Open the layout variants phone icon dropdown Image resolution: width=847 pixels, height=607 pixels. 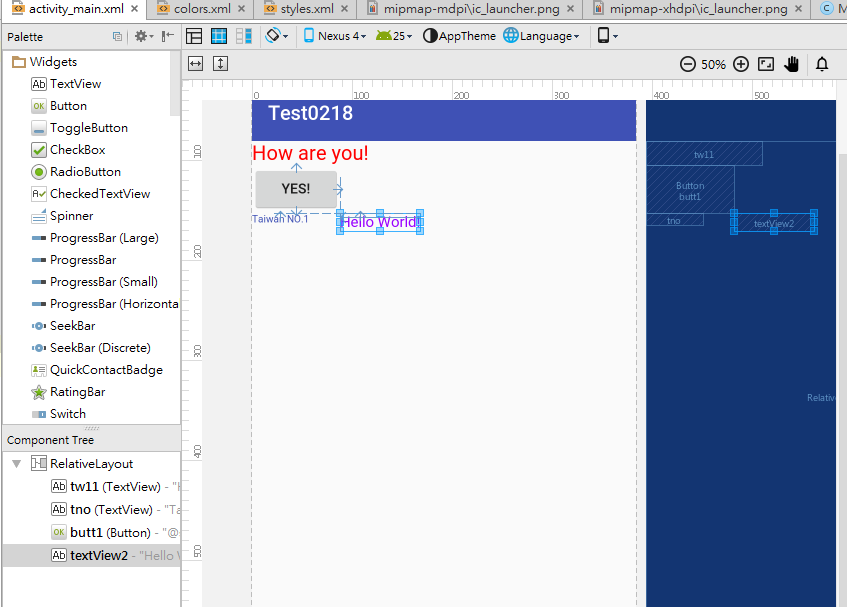[607, 36]
